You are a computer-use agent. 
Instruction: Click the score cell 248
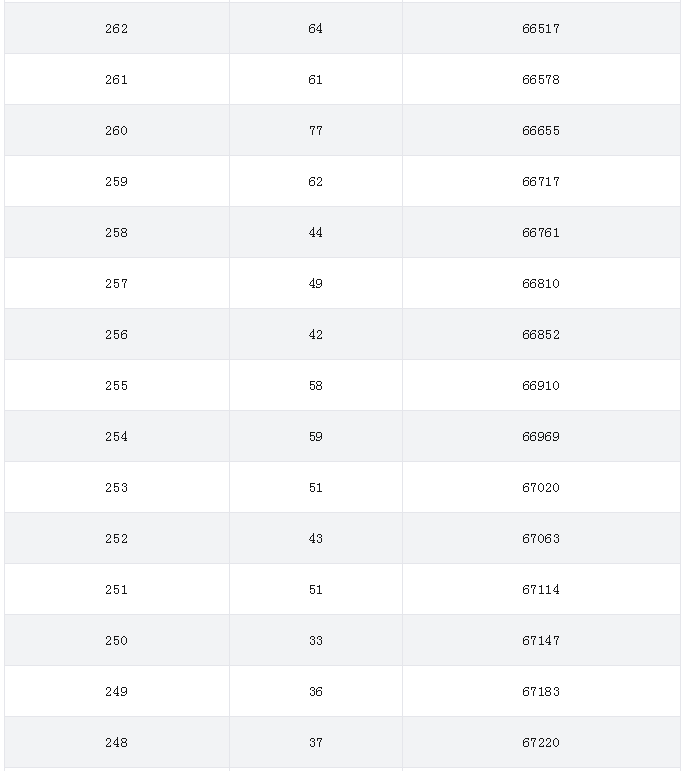(x=117, y=742)
